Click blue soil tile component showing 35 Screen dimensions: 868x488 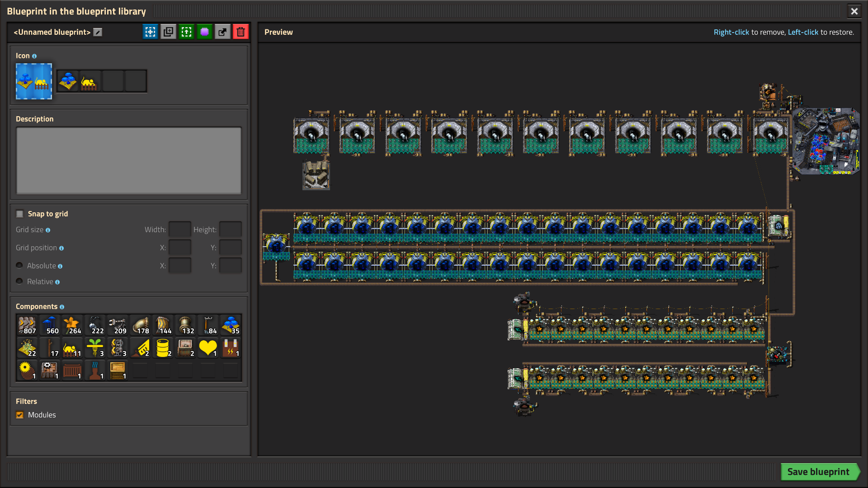click(231, 325)
